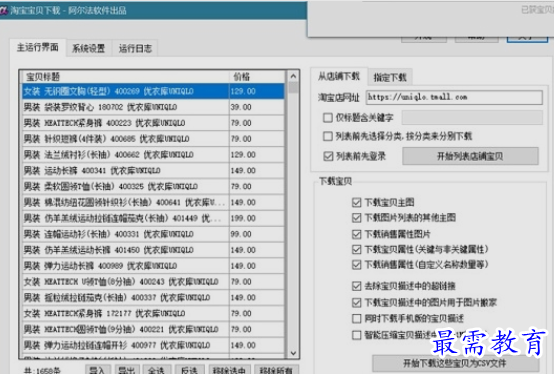Select the 从店铺下载 tab
The height and width of the screenshot is (374, 554).
338,76
